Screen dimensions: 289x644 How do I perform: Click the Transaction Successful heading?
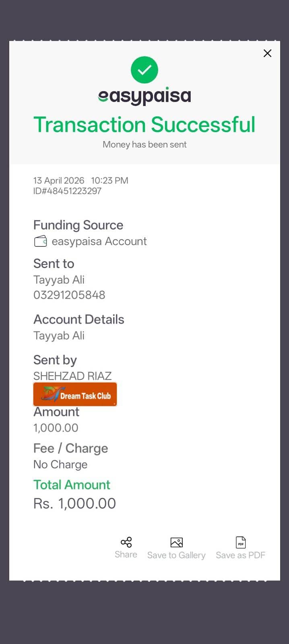144,125
